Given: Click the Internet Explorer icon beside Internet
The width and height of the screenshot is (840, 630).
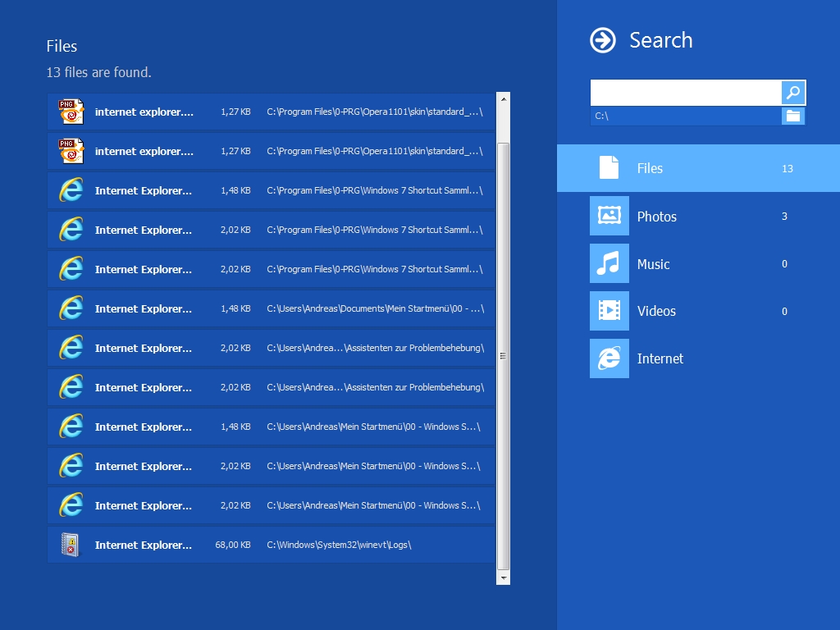Looking at the screenshot, I should coord(609,358).
